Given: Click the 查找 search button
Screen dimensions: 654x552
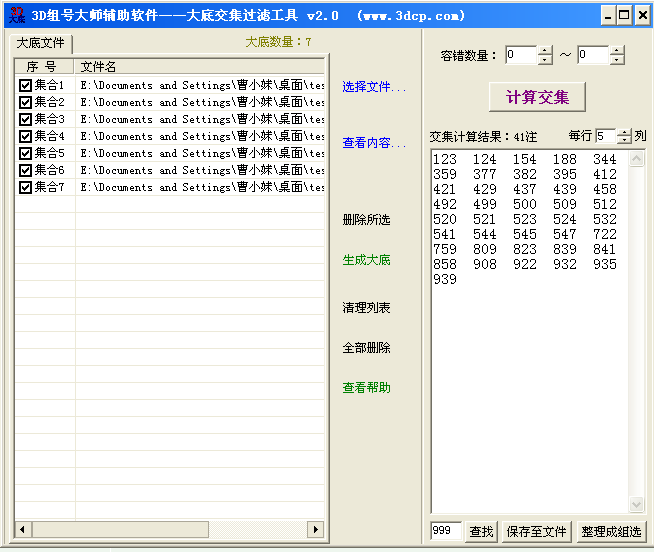Looking at the screenshot, I should pyautogui.click(x=482, y=532).
